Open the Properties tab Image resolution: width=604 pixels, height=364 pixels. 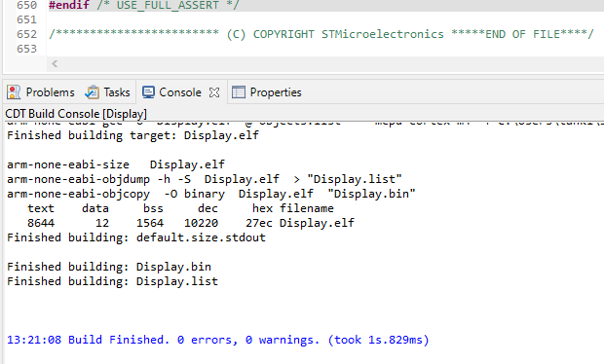266,92
